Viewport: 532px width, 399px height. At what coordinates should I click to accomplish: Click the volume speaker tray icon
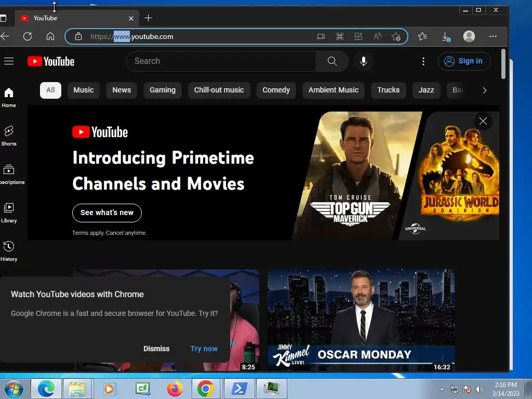coord(480,389)
